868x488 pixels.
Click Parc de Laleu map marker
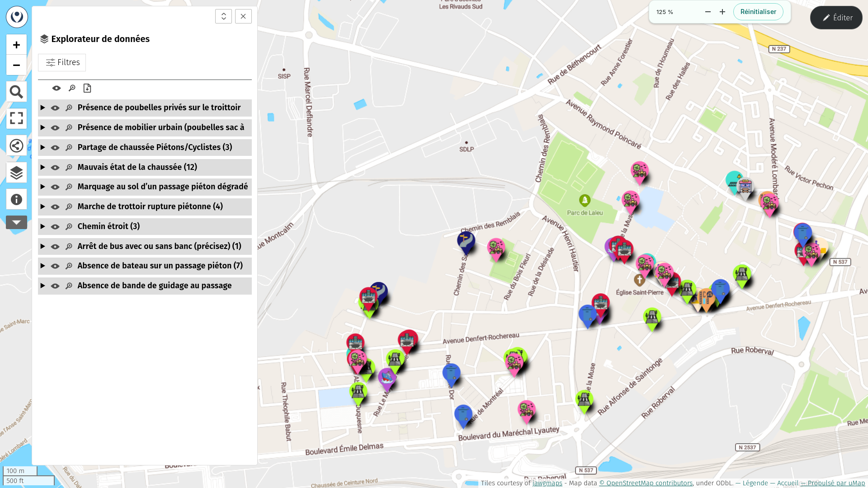(x=585, y=200)
